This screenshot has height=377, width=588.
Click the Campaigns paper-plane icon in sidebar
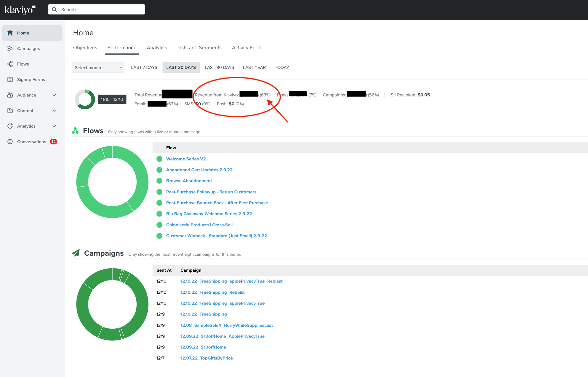[10, 48]
